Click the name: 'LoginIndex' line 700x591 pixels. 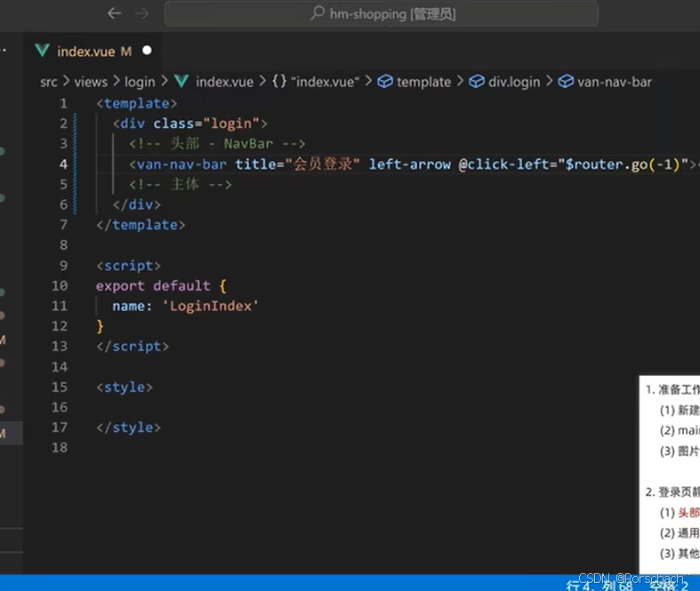pos(185,306)
